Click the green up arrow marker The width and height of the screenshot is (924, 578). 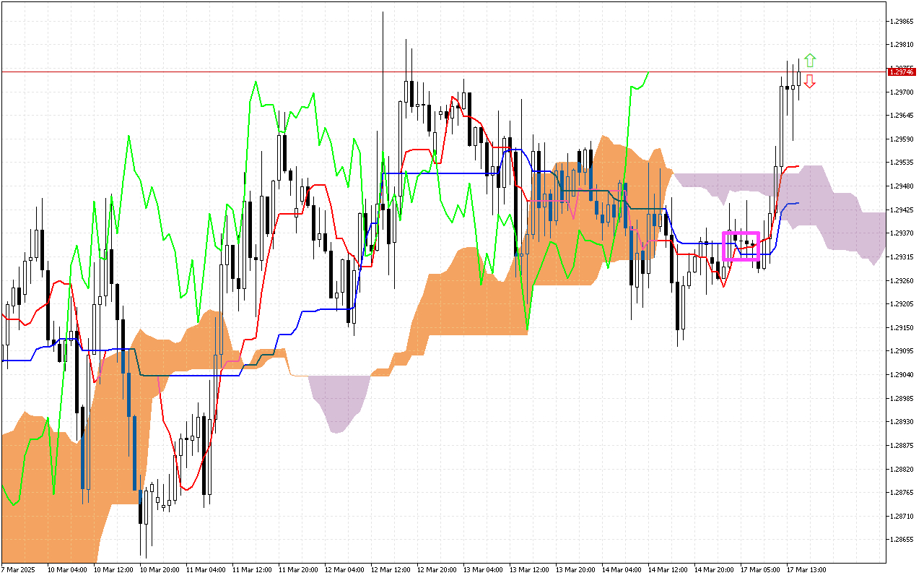tap(810, 60)
